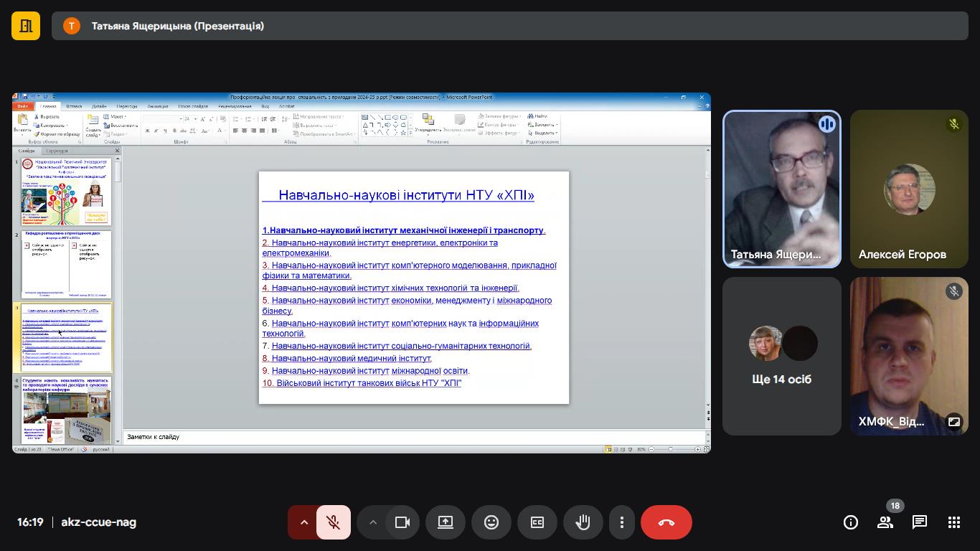Follow 'Навчально-науковий медичний інститут' link on slide

click(352, 358)
